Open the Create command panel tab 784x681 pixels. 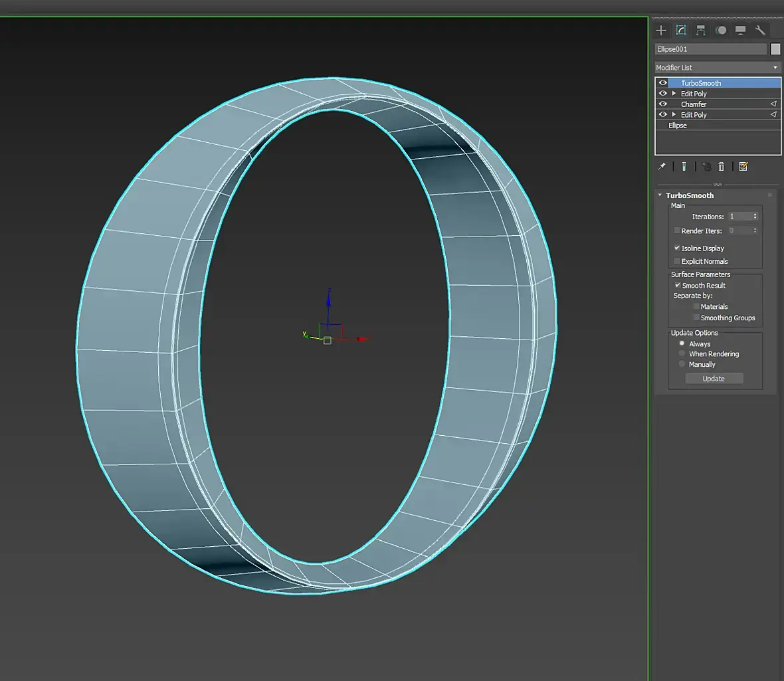click(661, 30)
